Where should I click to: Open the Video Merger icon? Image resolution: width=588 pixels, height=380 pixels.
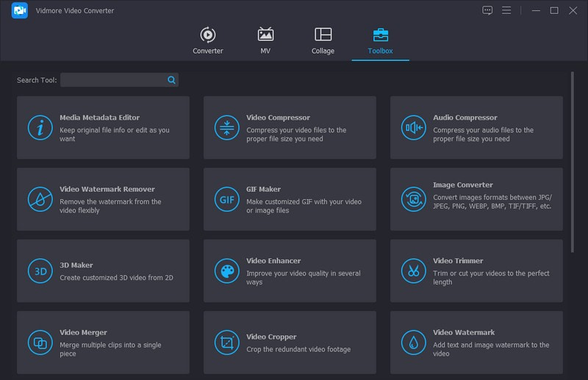[x=40, y=342]
